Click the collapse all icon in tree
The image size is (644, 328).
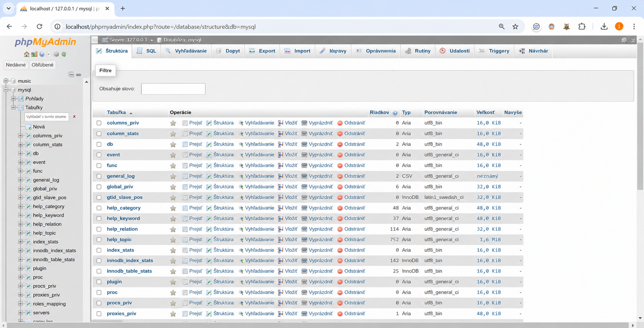click(71, 75)
